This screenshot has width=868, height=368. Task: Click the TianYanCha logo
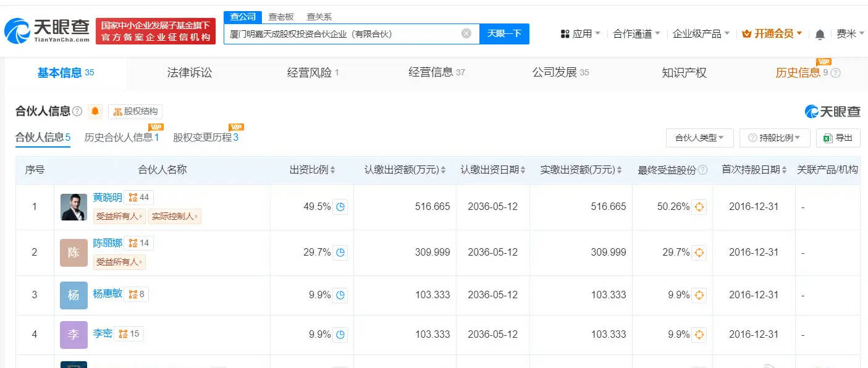tap(47, 30)
